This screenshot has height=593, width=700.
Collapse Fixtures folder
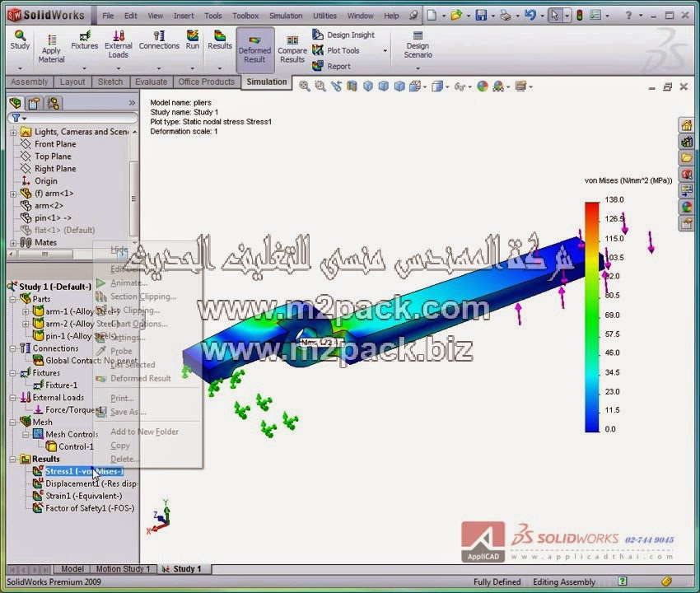[13, 373]
